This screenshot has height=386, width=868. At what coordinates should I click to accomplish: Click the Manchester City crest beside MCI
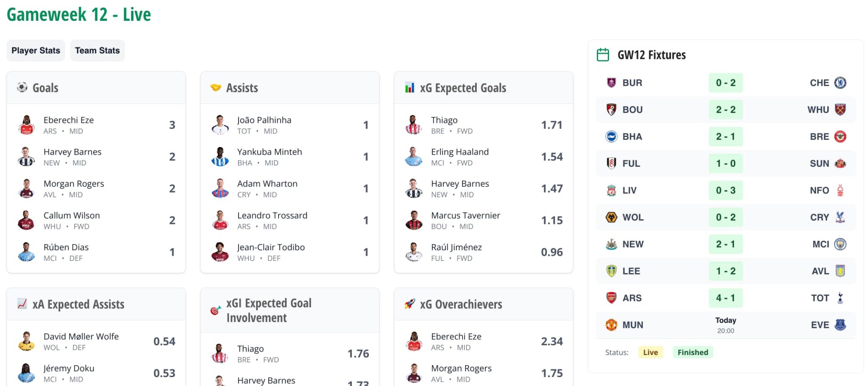[x=841, y=244]
